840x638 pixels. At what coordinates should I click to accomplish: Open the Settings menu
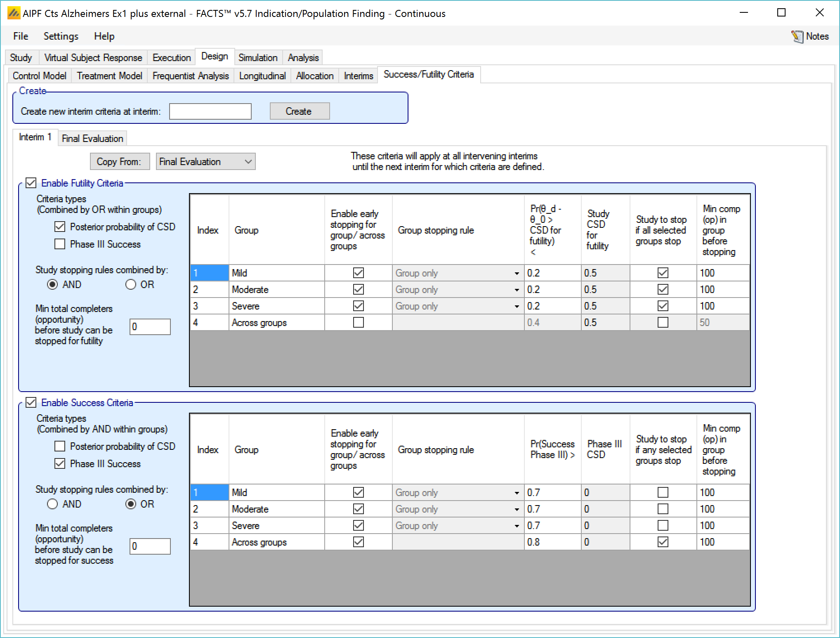[x=61, y=36]
